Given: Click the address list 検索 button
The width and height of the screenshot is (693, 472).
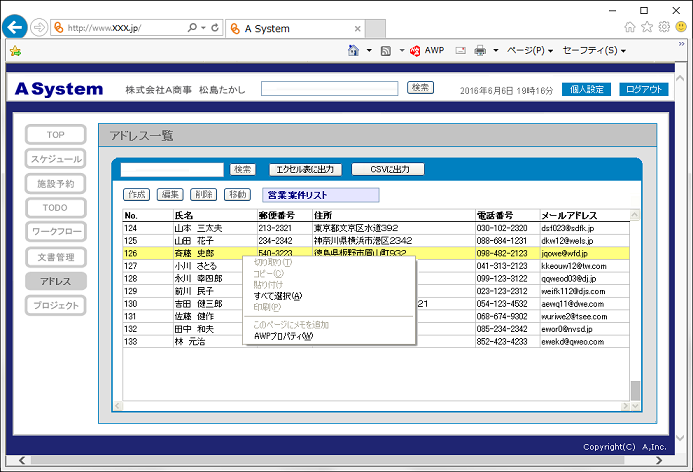Looking at the screenshot, I should [243, 169].
